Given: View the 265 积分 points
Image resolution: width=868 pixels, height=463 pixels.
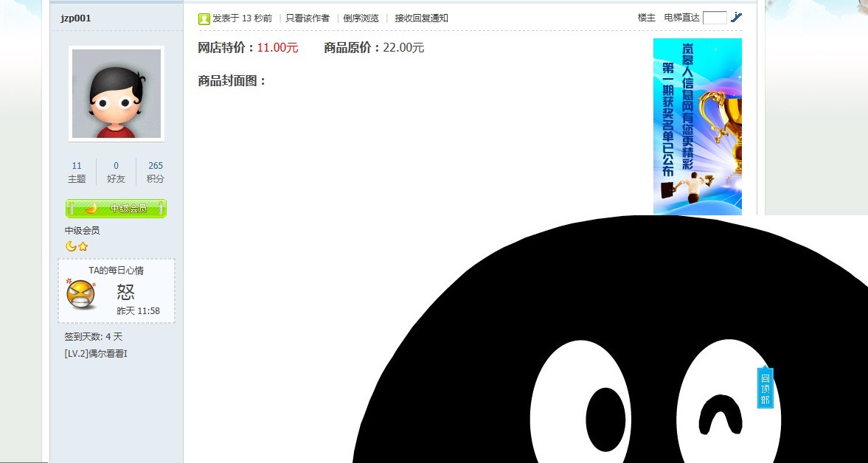Looking at the screenshot, I should pyautogui.click(x=156, y=172).
